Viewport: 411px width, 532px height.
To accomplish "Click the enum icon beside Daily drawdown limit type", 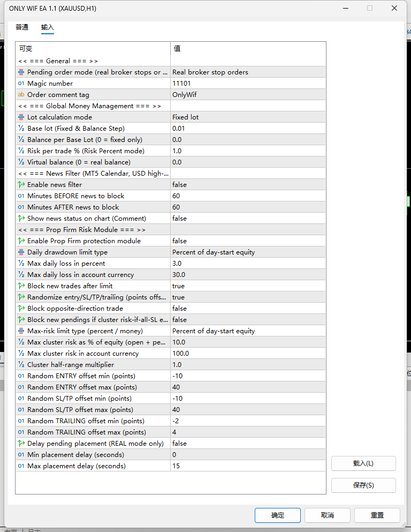I will point(21,252).
